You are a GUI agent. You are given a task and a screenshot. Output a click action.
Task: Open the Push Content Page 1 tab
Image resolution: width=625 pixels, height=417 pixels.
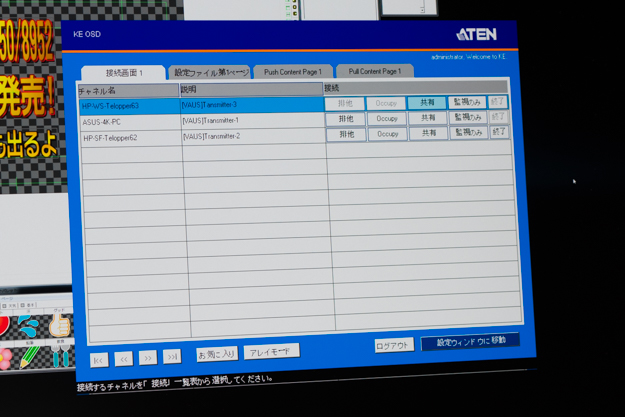(292, 72)
